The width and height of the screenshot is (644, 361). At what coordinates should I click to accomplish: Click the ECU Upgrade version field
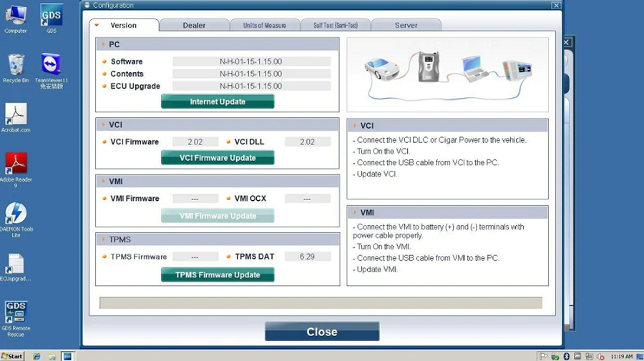pos(251,86)
